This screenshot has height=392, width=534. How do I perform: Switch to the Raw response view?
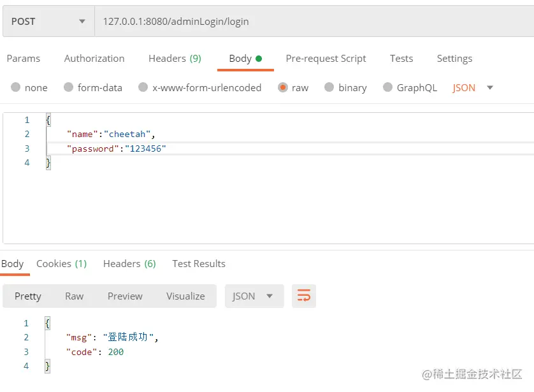[75, 296]
